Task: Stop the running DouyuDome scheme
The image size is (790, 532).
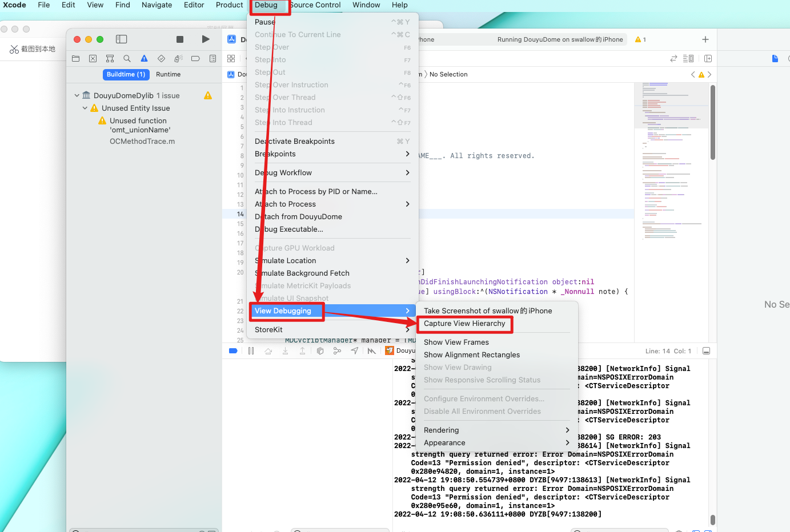Action: (x=180, y=39)
